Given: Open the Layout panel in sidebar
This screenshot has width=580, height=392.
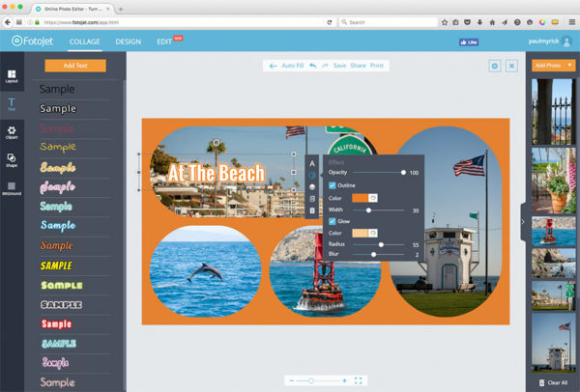Looking at the screenshot, I should (12, 76).
